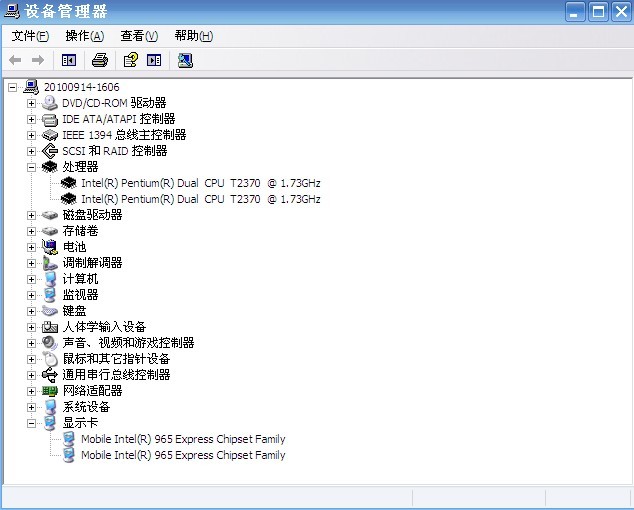Collapse the 显示卡 node

point(31,423)
